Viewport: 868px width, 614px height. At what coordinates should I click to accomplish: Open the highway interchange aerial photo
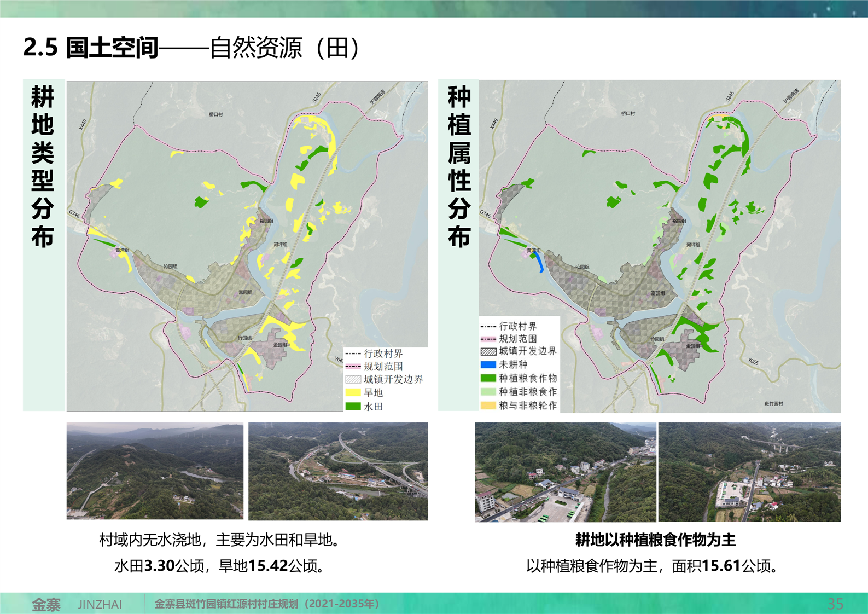point(338,471)
